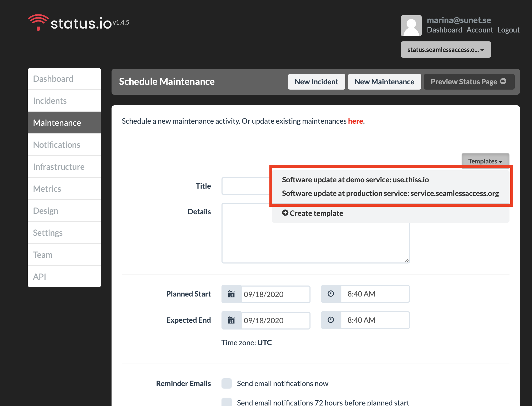Click the New Incident button
The height and width of the screenshot is (406, 532).
tap(317, 82)
